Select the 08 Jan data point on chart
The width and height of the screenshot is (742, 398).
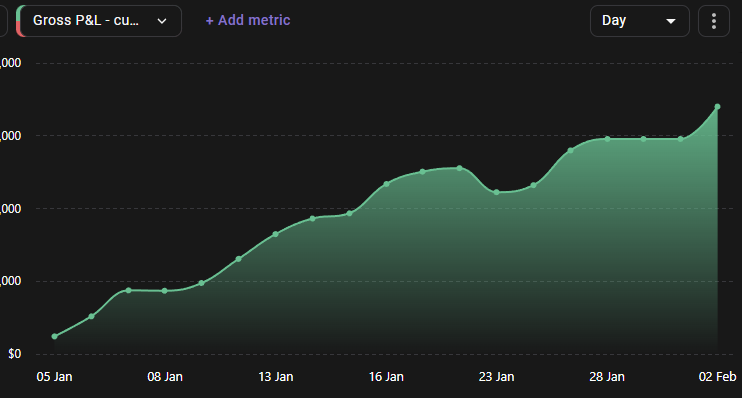point(165,291)
